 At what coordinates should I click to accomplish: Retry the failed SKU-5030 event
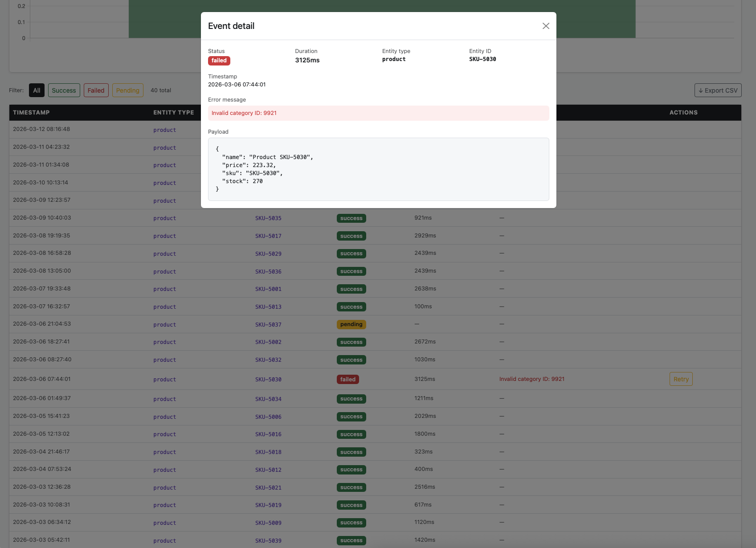pyautogui.click(x=681, y=379)
